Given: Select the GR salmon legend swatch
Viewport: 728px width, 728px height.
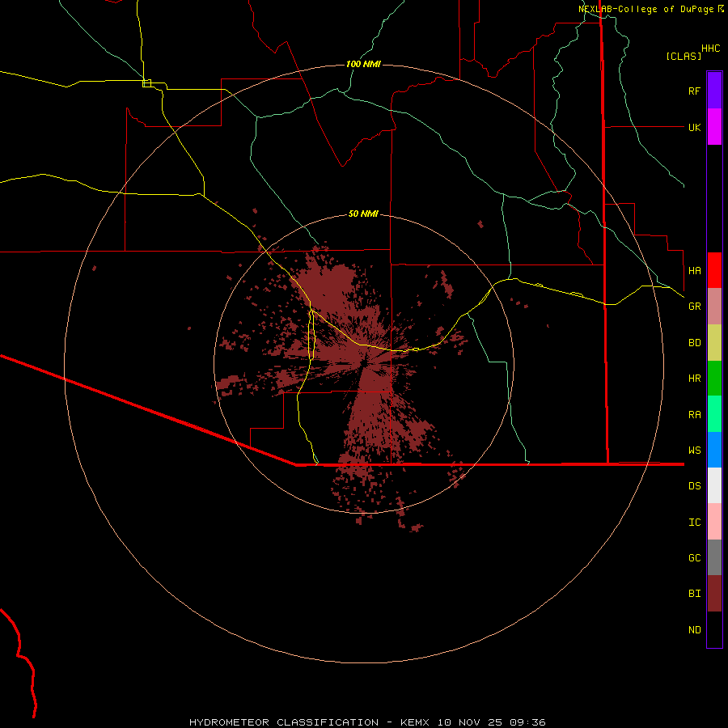Looking at the screenshot, I should click(714, 307).
